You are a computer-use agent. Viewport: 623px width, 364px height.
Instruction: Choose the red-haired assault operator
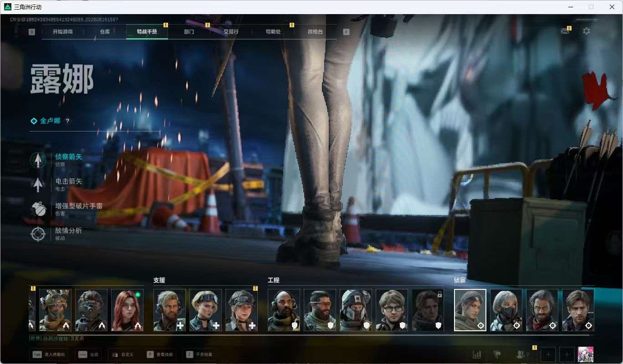127,310
